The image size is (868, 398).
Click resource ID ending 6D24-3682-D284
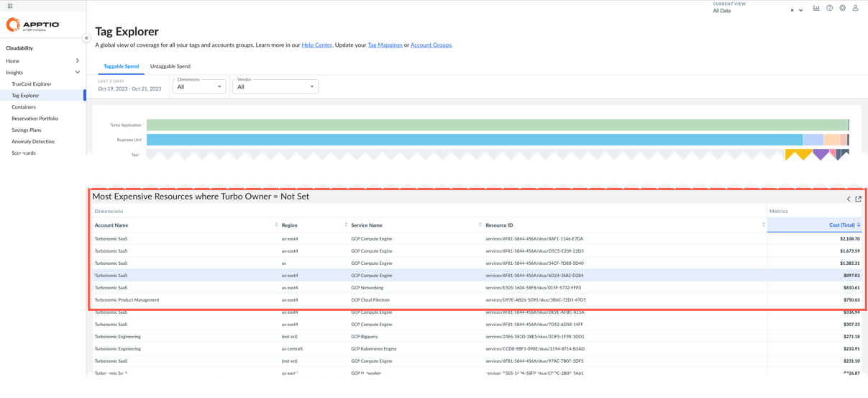point(534,275)
